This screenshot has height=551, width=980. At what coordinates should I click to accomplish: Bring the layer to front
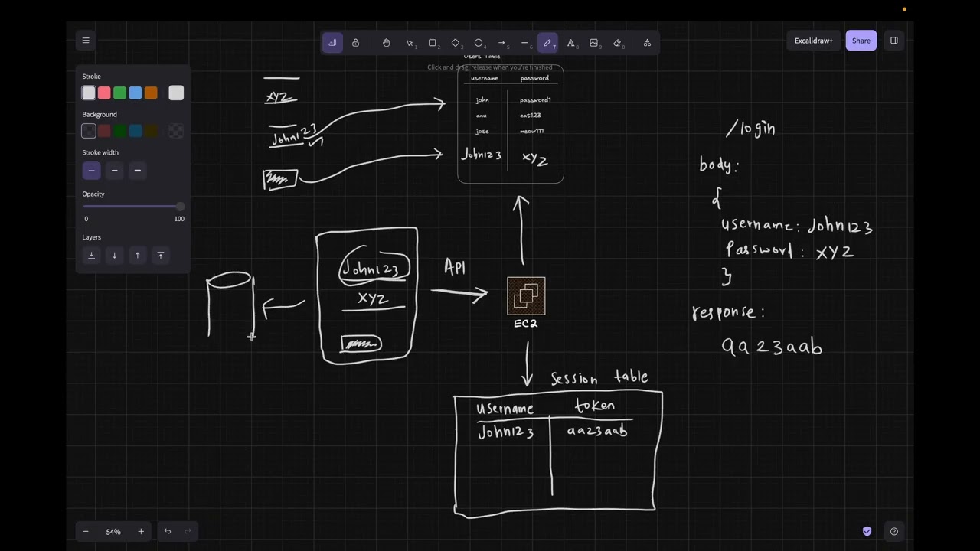(161, 255)
